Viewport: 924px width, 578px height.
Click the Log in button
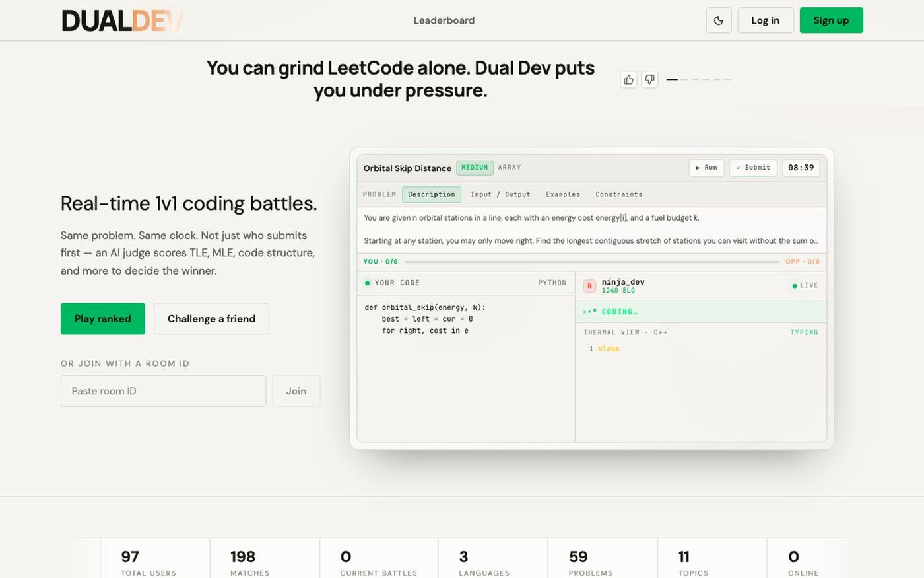[x=766, y=20]
